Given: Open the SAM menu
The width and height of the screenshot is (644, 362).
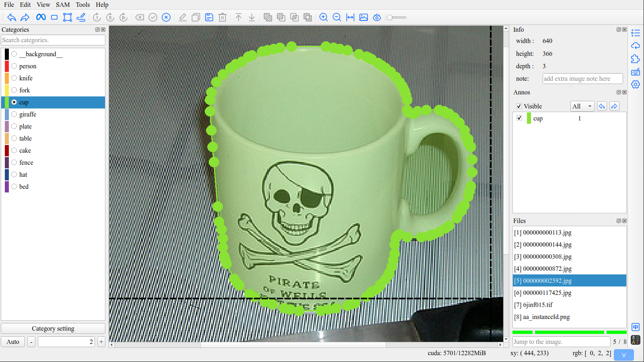Looking at the screenshot, I should [x=63, y=4].
